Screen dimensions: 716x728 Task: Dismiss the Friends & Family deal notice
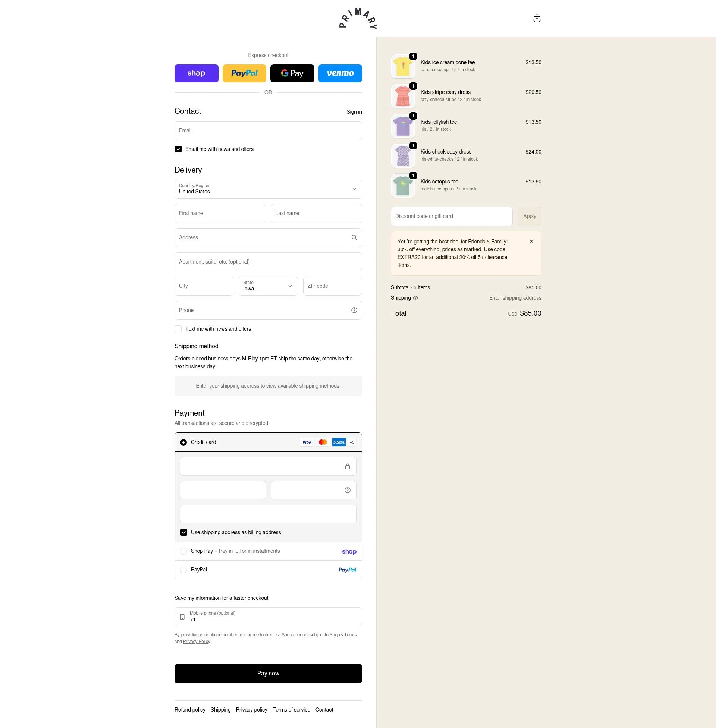pos(531,241)
